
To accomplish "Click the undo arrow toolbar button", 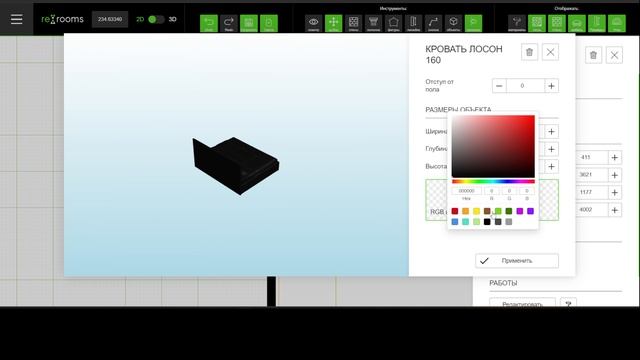I will [x=209, y=23].
